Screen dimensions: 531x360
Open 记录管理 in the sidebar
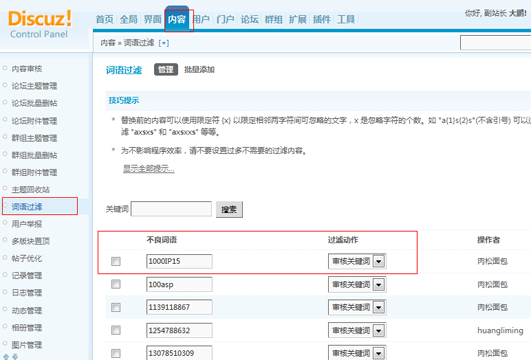[27, 275]
